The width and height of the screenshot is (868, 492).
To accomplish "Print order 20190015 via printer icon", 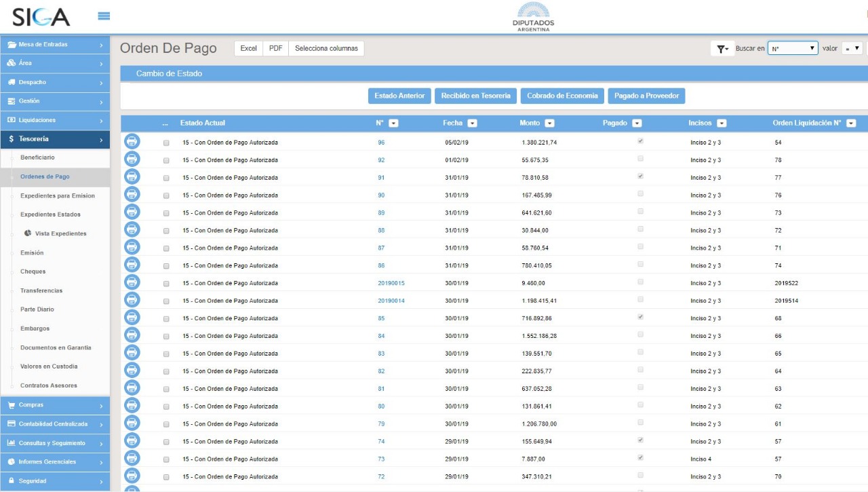I will [x=132, y=282].
